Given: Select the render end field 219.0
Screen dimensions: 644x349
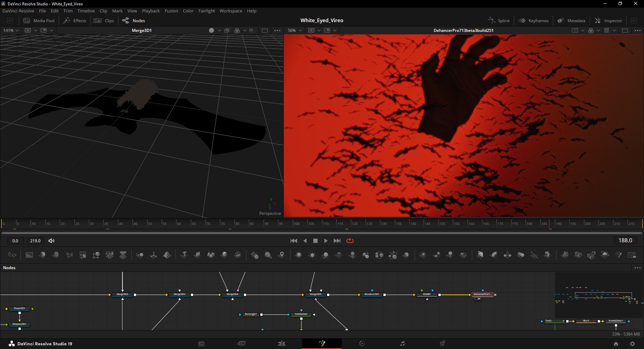Looking at the screenshot, I should (35, 241).
